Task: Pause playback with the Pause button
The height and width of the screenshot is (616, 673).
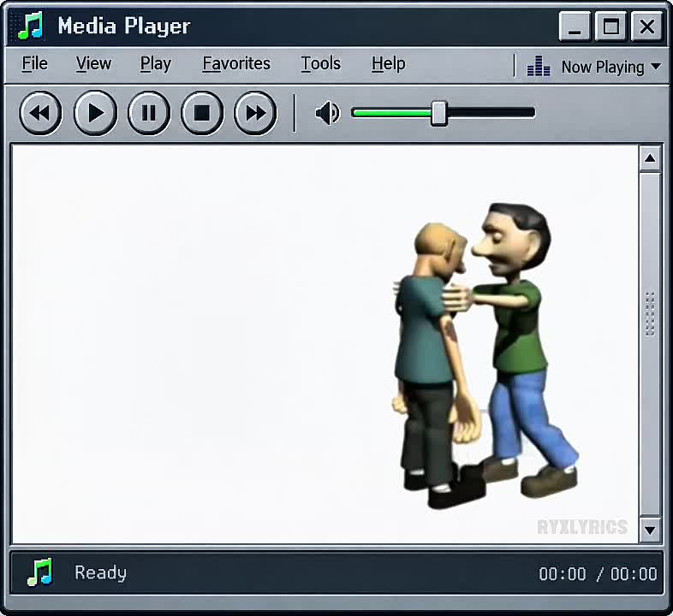Action: (x=149, y=113)
